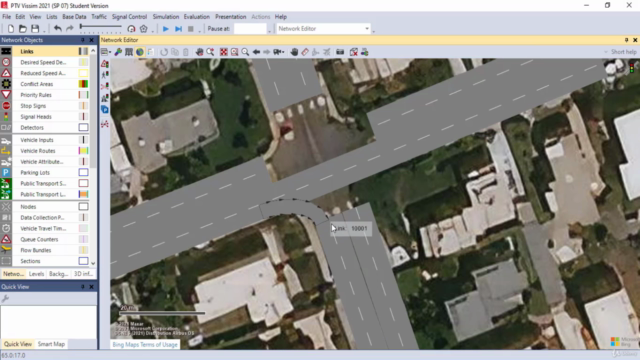Click the Links network object icon
Viewport: 640px width, 360px height.
click(6, 51)
